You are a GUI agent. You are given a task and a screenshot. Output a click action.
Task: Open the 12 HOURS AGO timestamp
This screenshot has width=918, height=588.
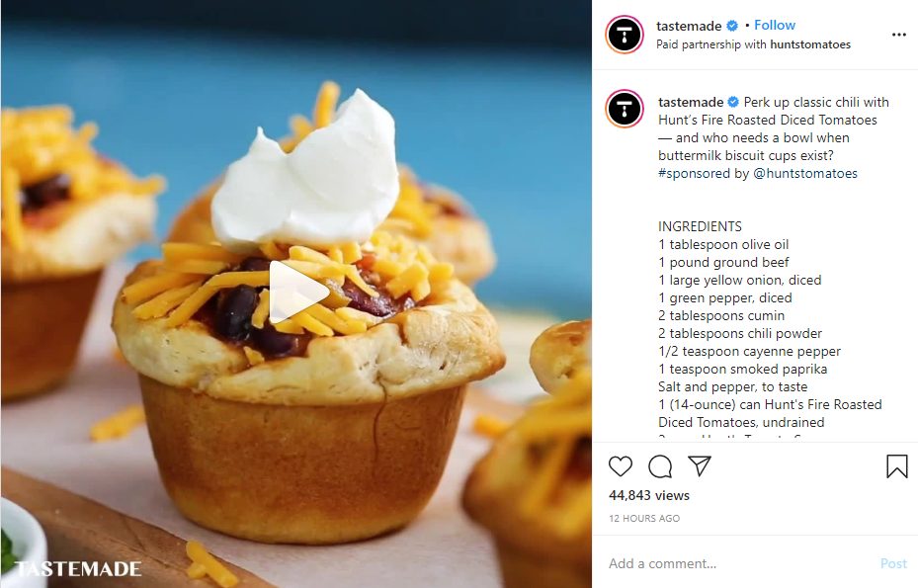644,518
